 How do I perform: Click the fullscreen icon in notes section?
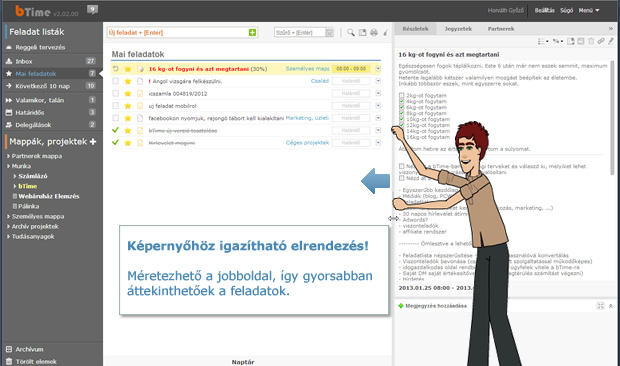(601, 306)
